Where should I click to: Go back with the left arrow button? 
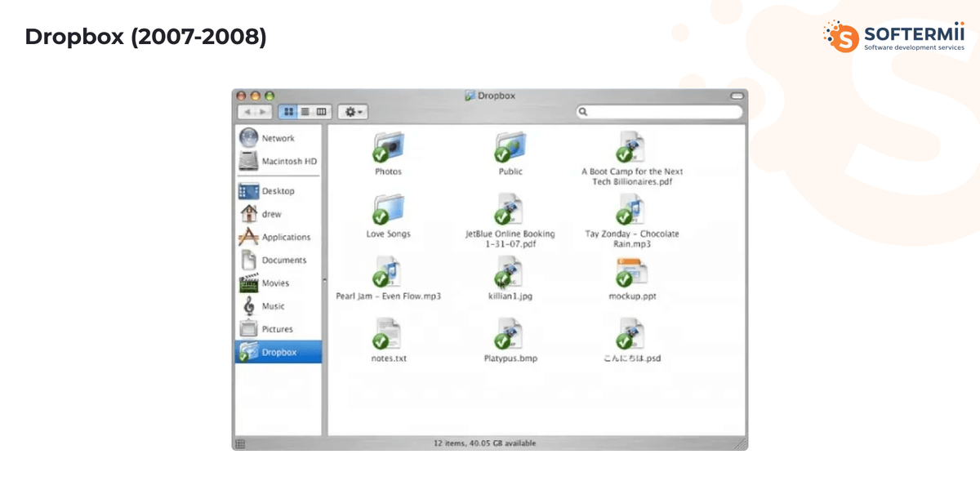(247, 112)
